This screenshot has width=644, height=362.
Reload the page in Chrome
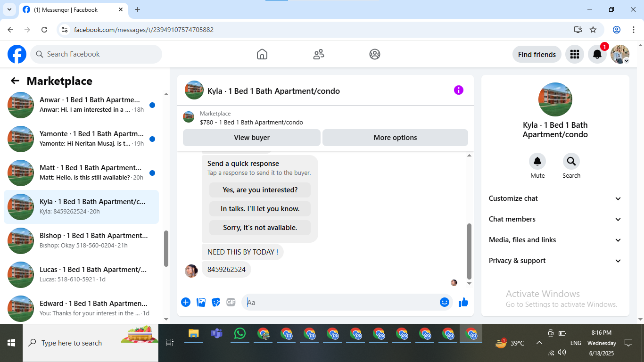[x=44, y=30]
